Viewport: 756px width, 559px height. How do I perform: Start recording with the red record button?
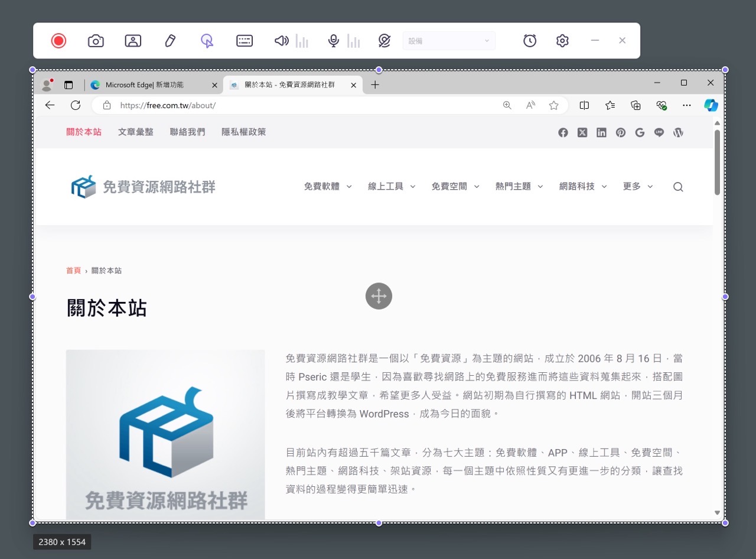click(x=58, y=41)
